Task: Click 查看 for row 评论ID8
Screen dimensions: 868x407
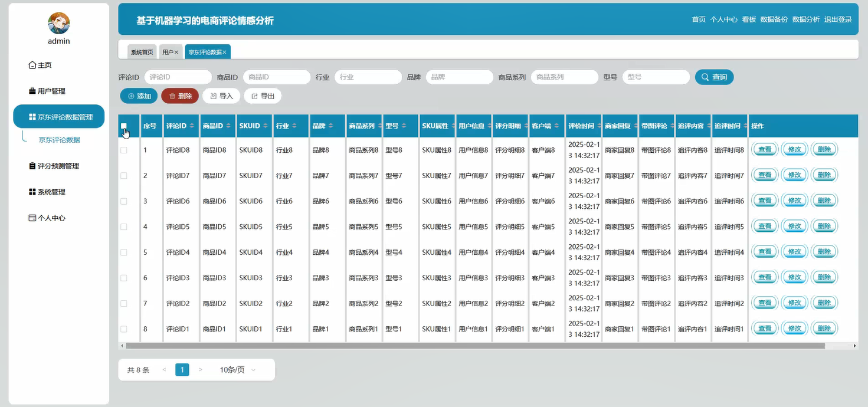Action: click(765, 150)
